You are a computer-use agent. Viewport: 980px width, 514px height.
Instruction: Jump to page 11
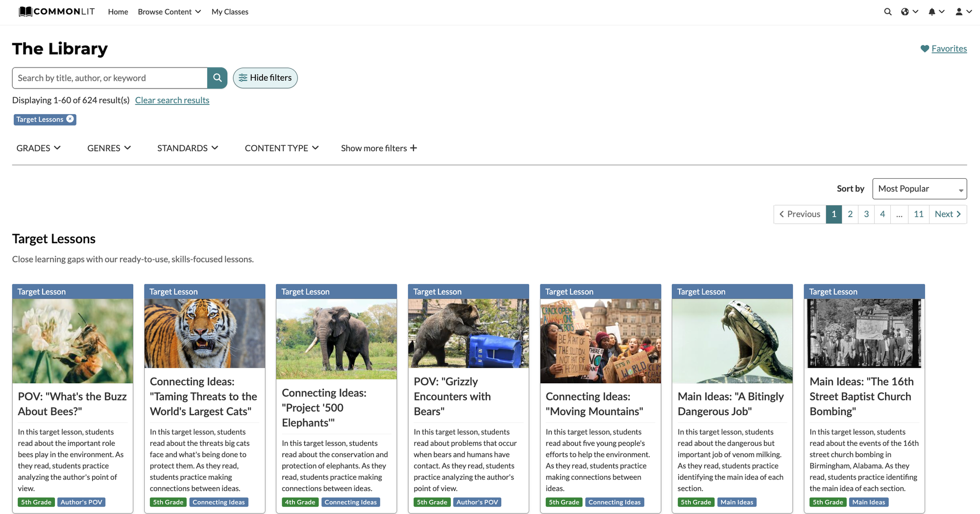click(x=919, y=214)
